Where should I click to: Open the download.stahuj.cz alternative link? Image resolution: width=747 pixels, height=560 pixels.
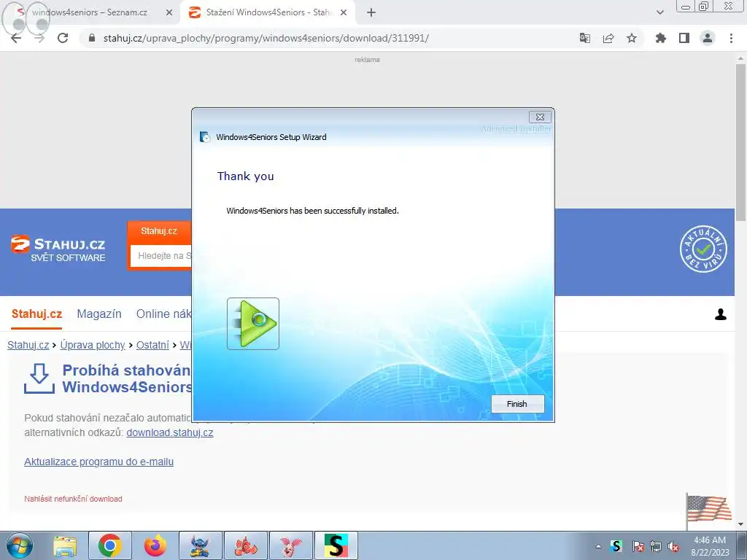tap(169, 432)
